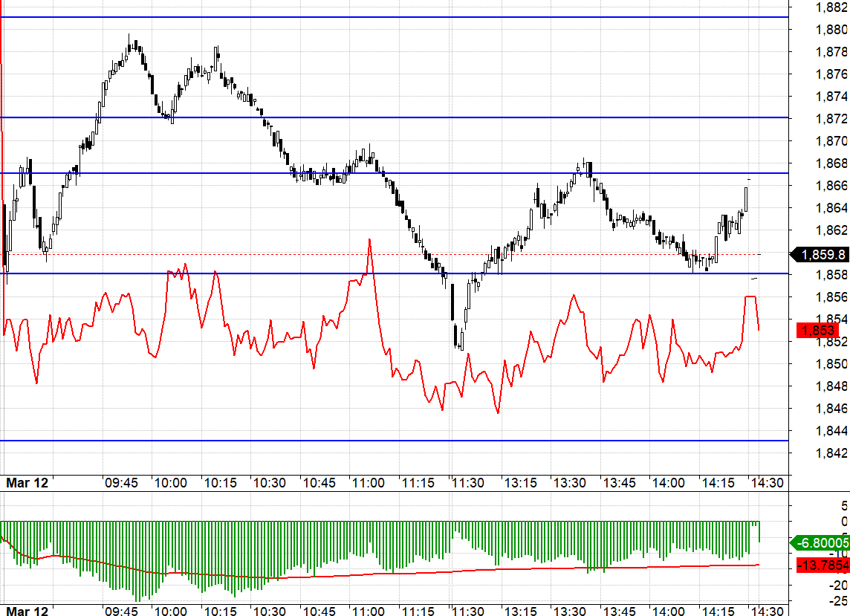Click the 1,846 price scale label
The image size is (850, 616).
point(831,409)
